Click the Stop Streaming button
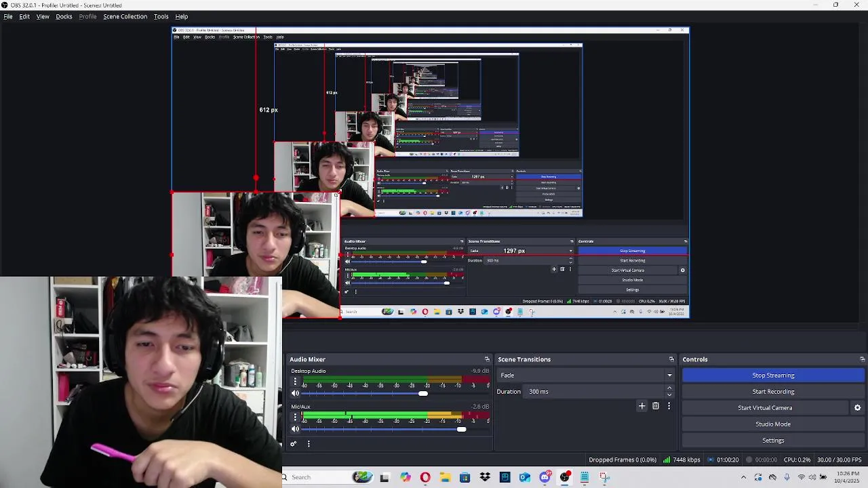The image size is (868, 488). click(x=773, y=375)
